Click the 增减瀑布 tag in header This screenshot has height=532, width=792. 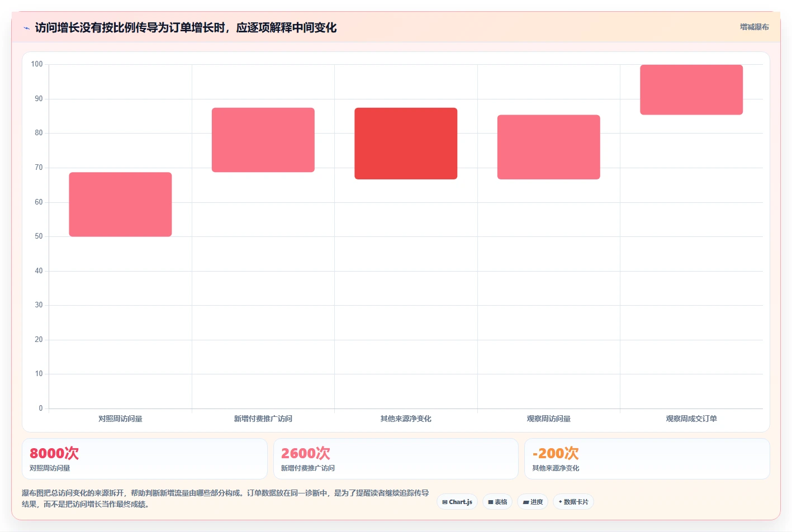point(754,27)
